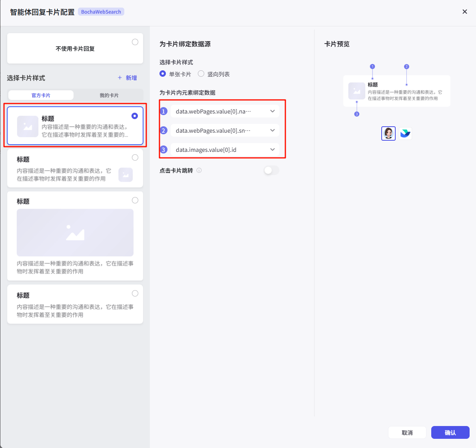The width and height of the screenshot is (476, 448).
Task: Select the text-only card style at the bottom
Action: tap(75, 304)
